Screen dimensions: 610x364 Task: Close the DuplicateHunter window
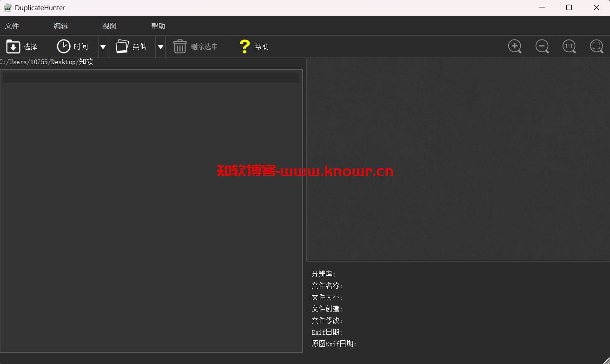click(x=597, y=7)
